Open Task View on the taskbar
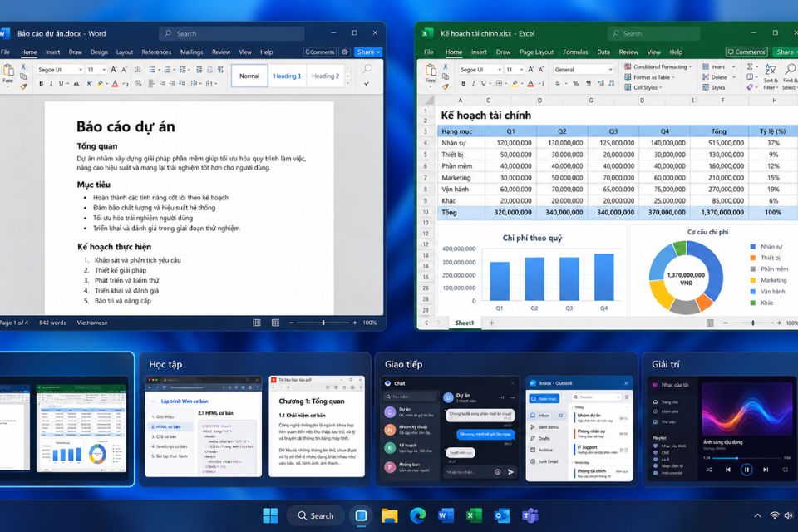Image resolution: width=798 pixels, height=532 pixels. (x=362, y=515)
